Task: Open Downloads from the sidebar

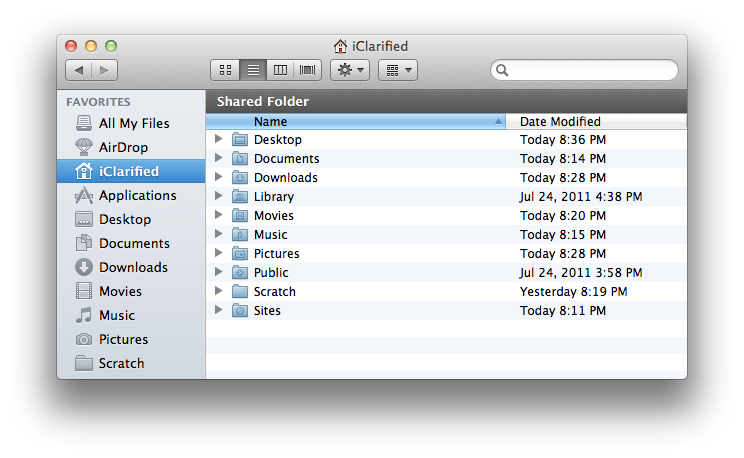Action: point(132,267)
